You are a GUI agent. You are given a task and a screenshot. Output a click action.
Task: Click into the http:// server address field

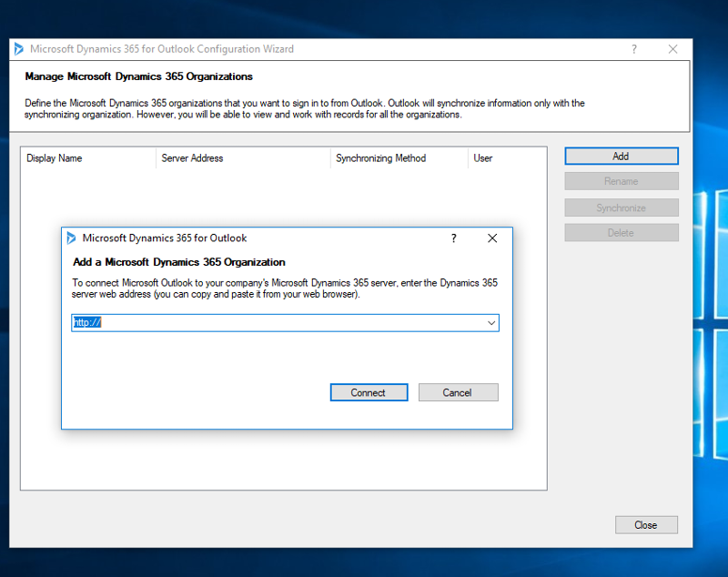click(273, 323)
